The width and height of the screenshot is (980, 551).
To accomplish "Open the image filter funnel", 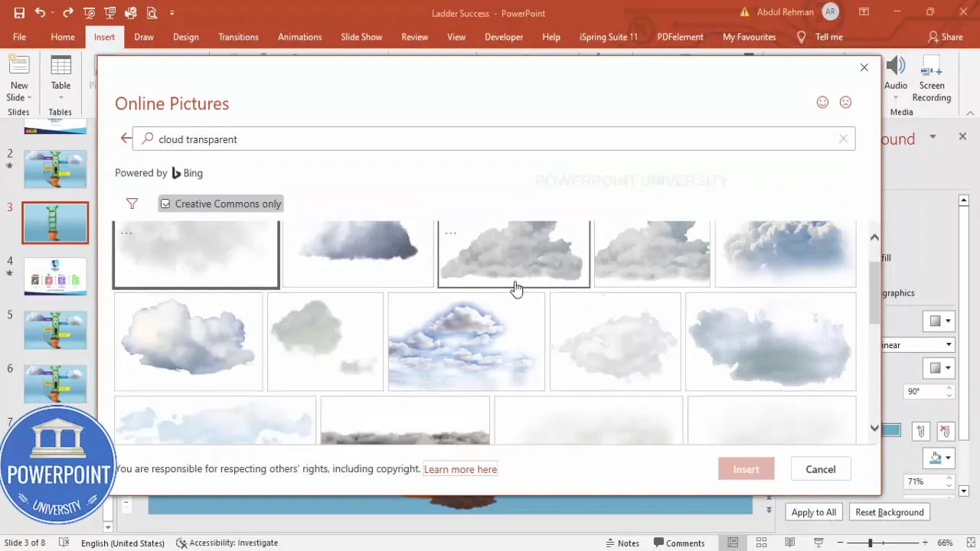I will coord(132,204).
